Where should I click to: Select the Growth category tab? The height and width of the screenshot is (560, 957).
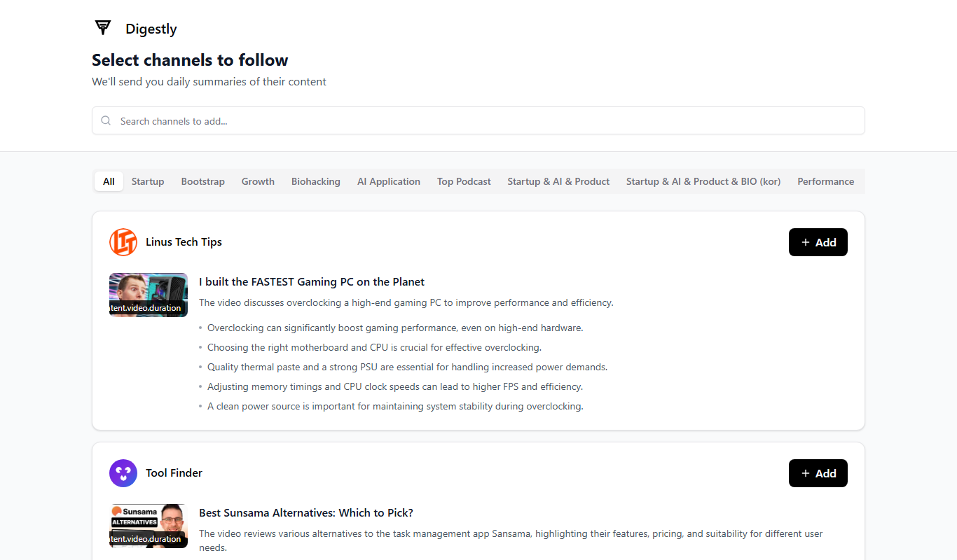[258, 181]
